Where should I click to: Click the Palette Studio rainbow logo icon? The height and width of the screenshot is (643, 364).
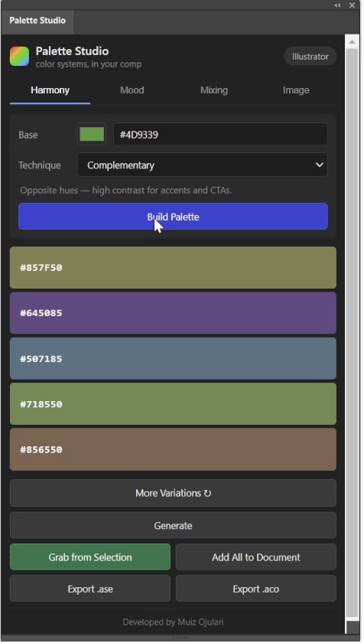click(x=19, y=56)
